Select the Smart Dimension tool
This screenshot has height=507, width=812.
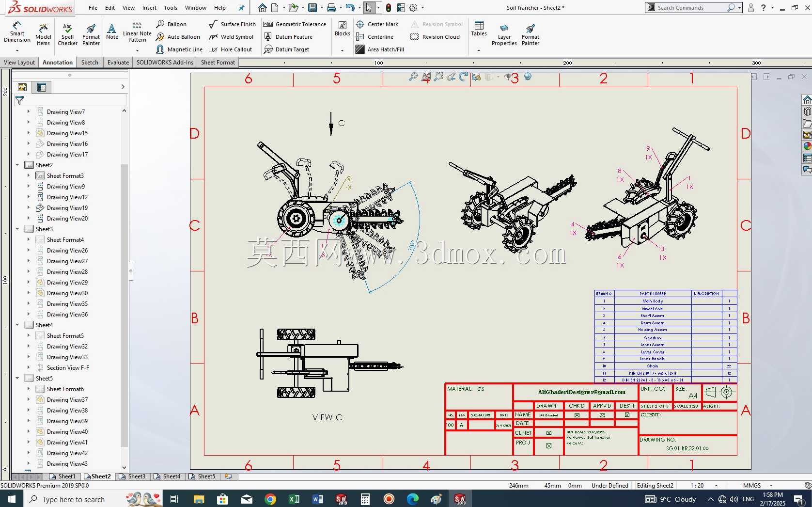tap(17, 32)
